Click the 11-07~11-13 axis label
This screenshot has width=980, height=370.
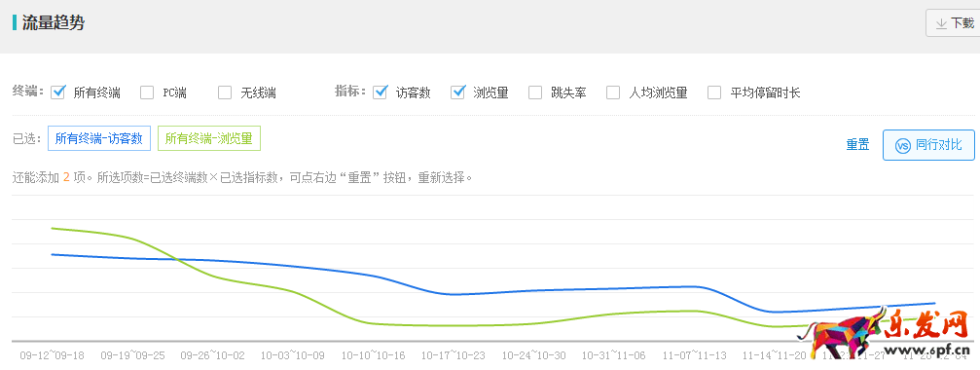pyautogui.click(x=695, y=355)
